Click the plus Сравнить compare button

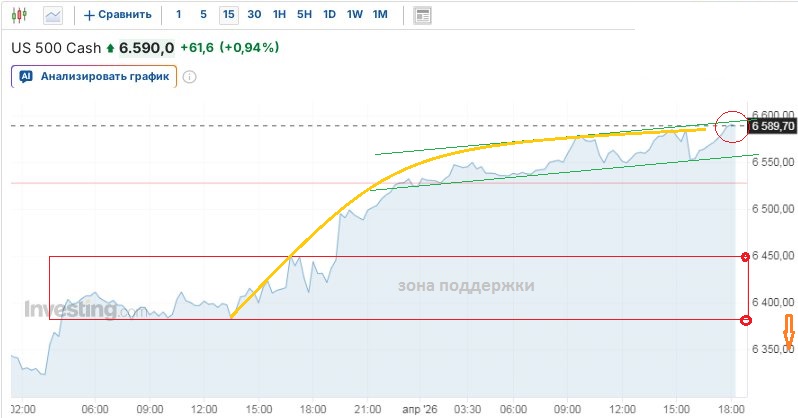(118, 15)
